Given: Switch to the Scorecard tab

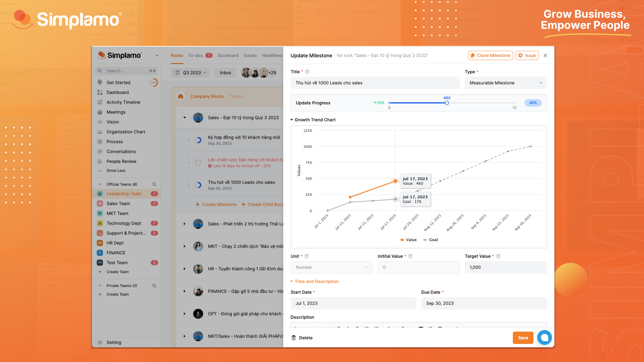Looking at the screenshot, I should pos(228,55).
